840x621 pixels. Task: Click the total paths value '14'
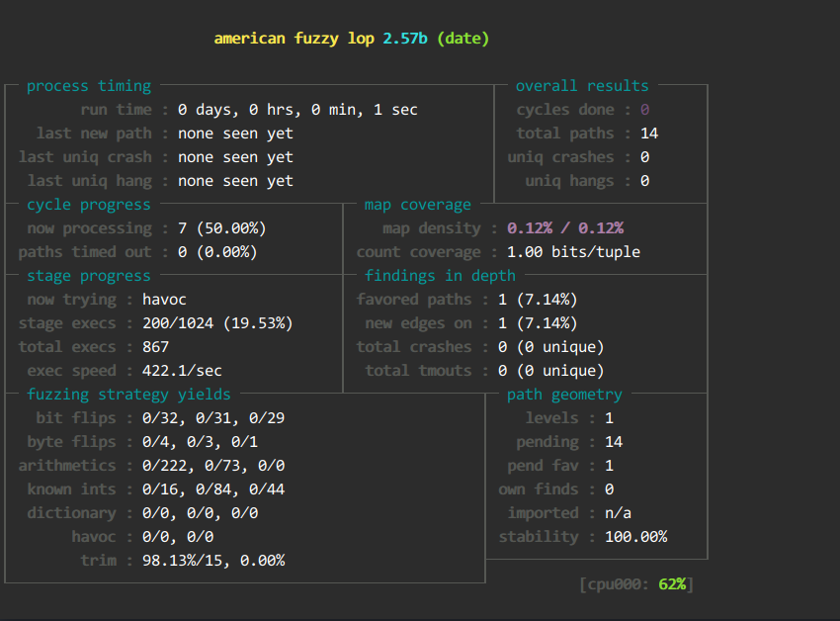[648, 133]
